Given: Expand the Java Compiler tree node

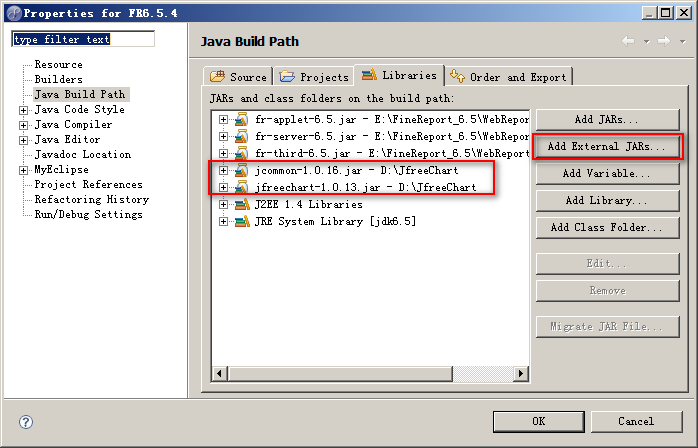Looking at the screenshot, I should pyautogui.click(x=23, y=125).
